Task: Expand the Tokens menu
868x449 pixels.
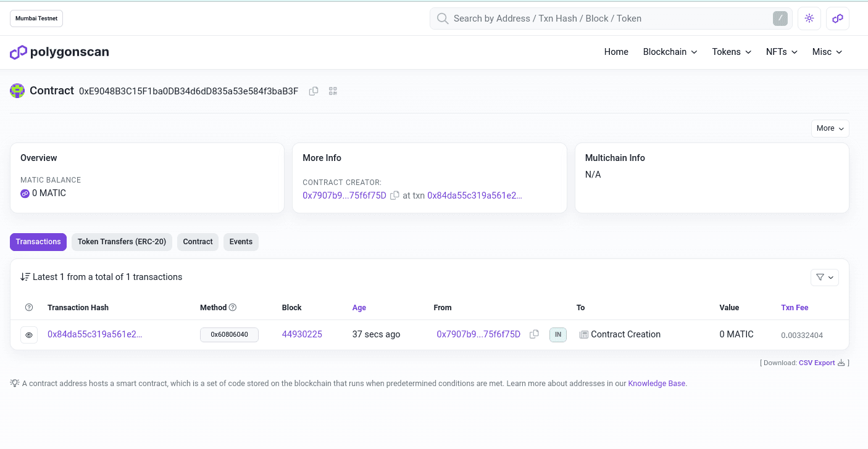Action: [732, 52]
